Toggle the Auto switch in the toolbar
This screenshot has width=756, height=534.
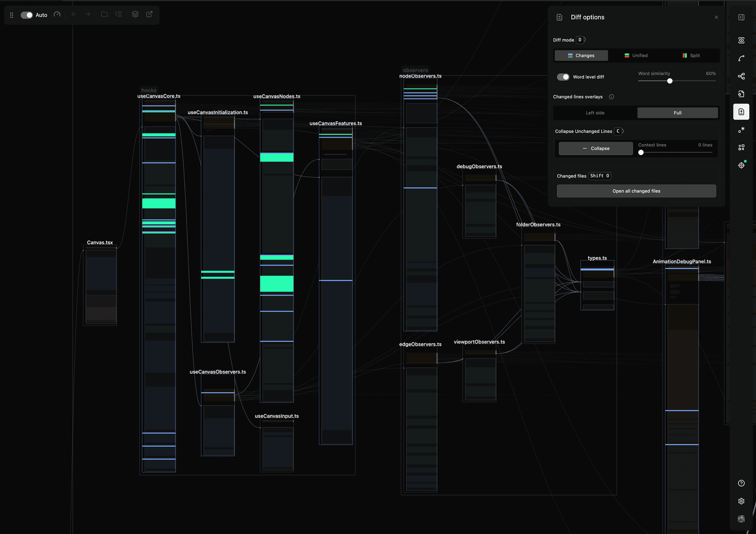pos(27,15)
